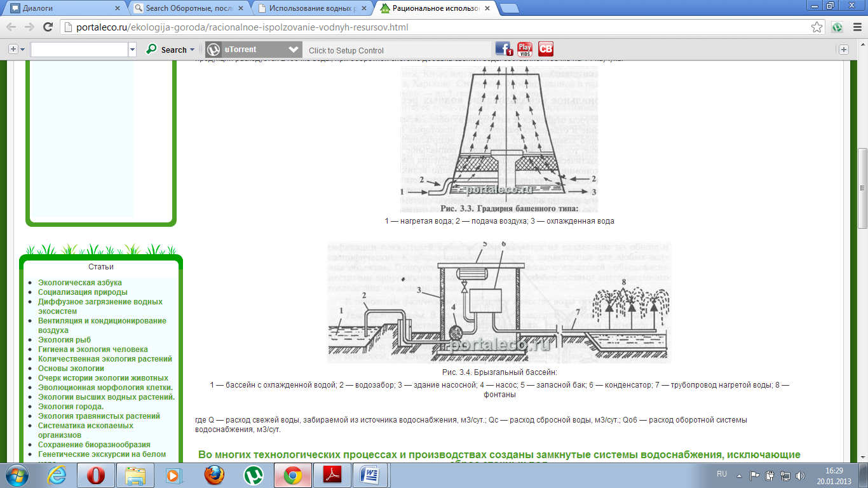Open Windows Explorer from the taskbar
Screen dimensions: 868x488
click(135, 475)
